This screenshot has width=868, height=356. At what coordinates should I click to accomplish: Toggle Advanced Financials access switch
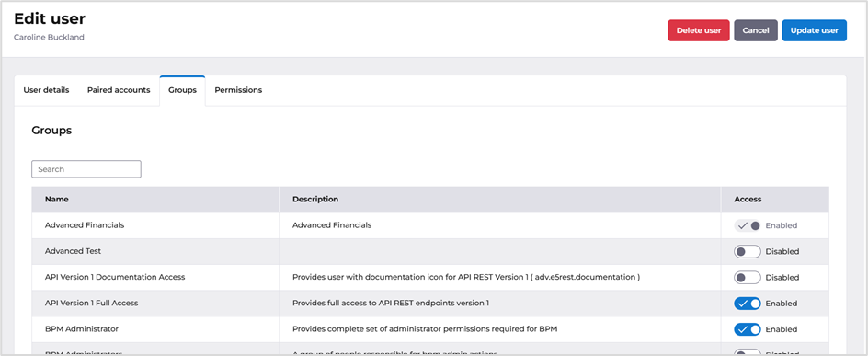(748, 226)
